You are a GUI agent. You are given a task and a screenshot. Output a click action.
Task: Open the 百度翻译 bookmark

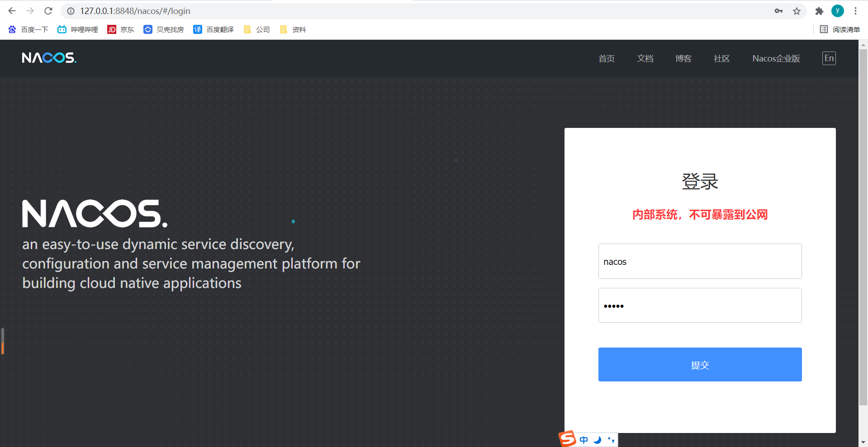coord(213,29)
